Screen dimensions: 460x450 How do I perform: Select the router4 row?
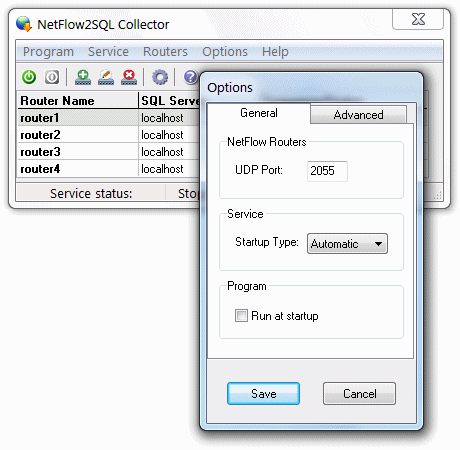(x=109, y=169)
